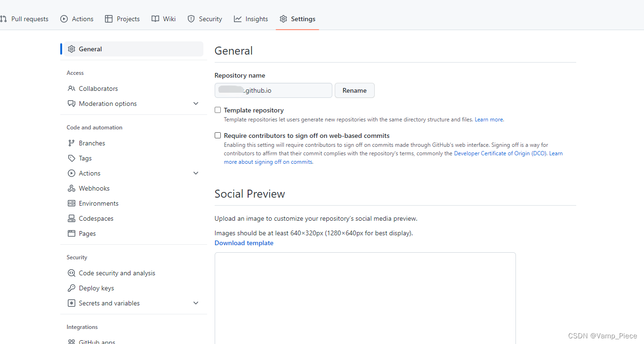View the Insights tab

click(x=251, y=19)
